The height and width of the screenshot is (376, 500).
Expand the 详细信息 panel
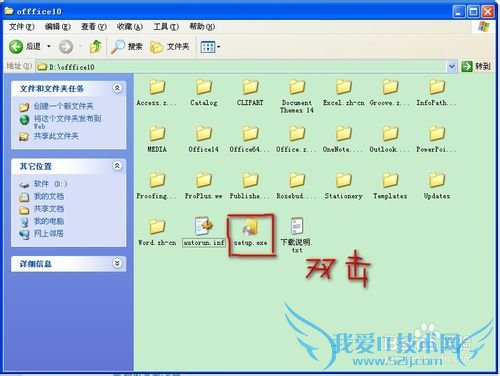[x=117, y=263]
